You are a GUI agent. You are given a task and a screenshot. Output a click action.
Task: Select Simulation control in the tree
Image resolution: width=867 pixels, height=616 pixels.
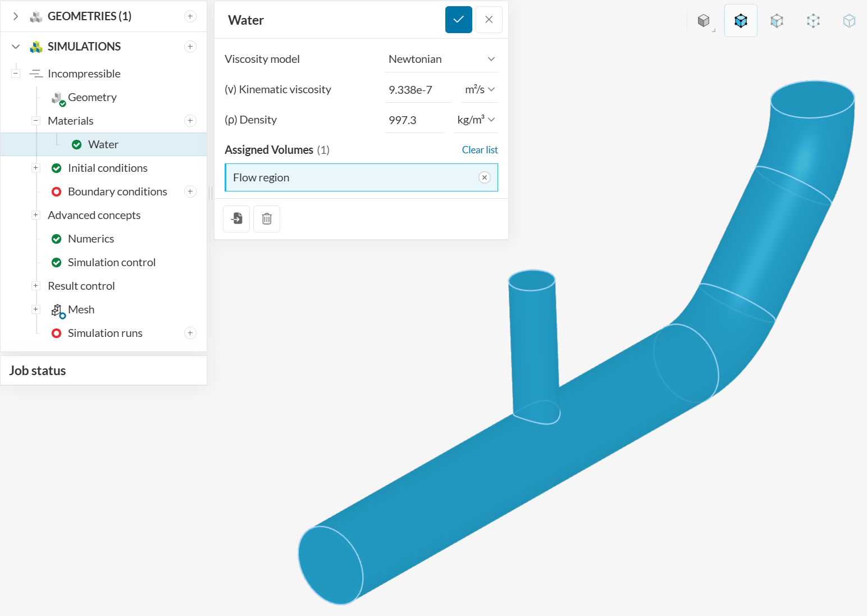click(111, 262)
